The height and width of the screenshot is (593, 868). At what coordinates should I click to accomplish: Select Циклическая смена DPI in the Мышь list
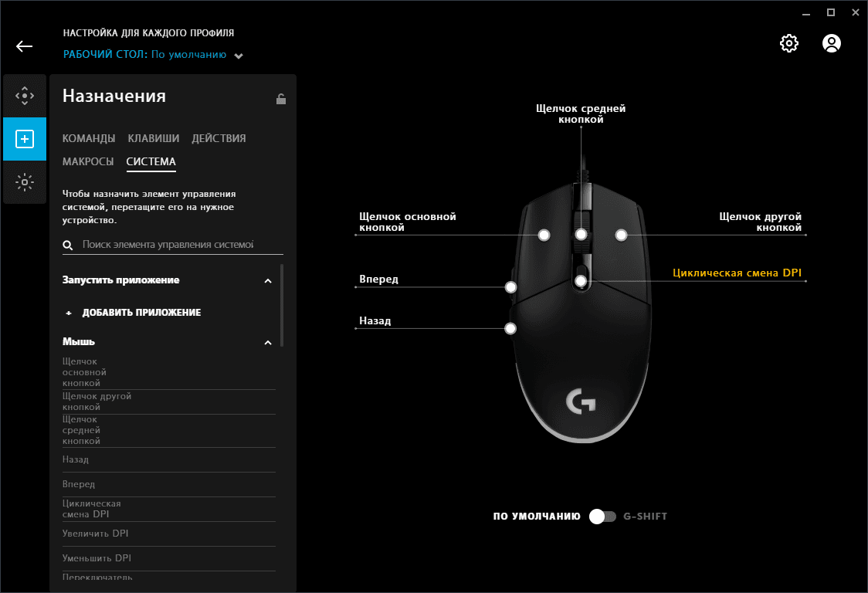[169, 510]
